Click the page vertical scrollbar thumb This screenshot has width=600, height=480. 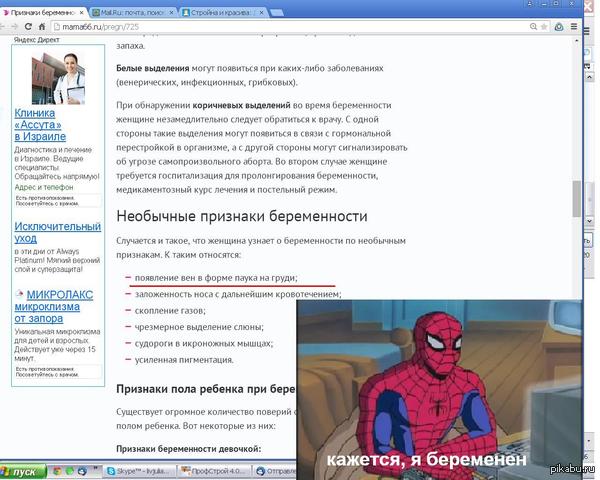[x=575, y=200]
